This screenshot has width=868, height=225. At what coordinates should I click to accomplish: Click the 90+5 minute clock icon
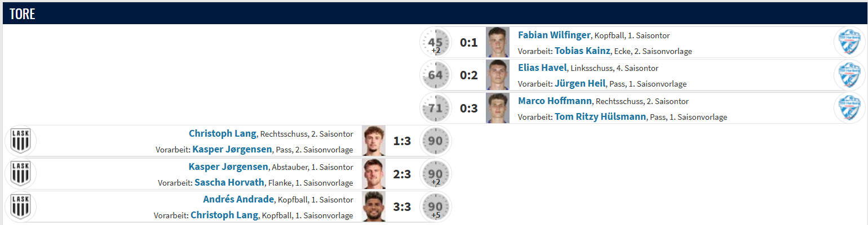pos(436,207)
